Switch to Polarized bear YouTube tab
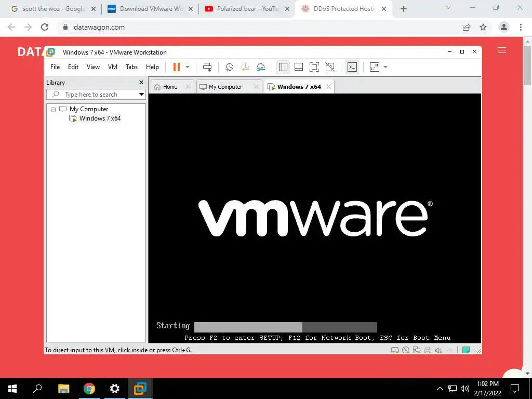This screenshot has height=399, width=532. coord(247,9)
